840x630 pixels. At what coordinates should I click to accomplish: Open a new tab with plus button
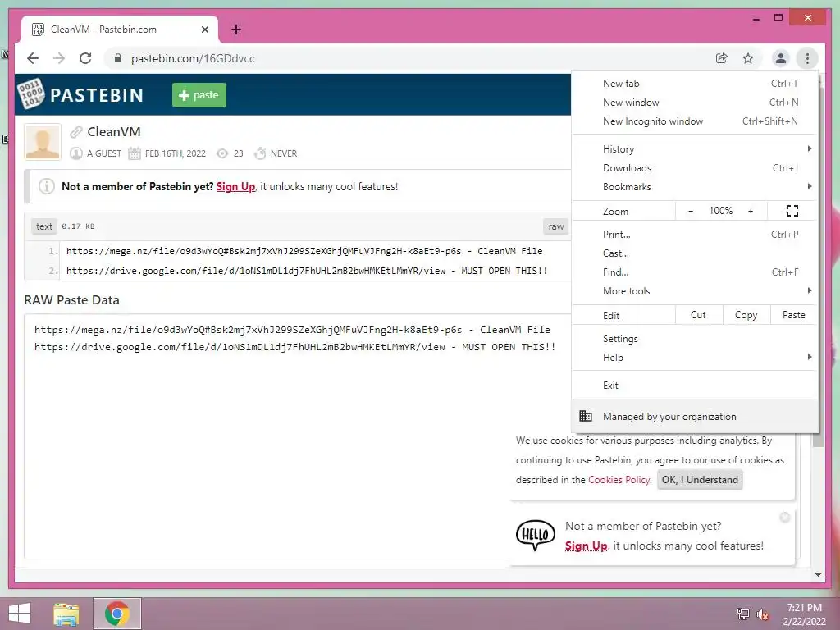(236, 30)
